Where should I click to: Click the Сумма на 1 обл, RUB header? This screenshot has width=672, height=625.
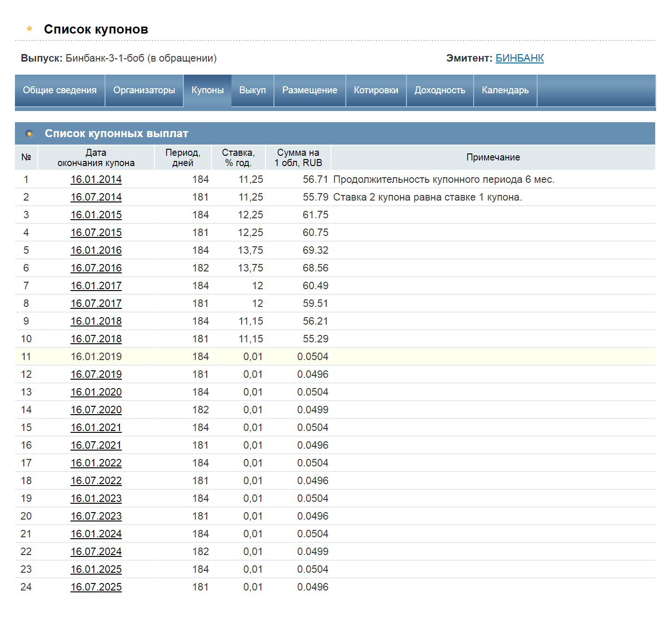(x=298, y=158)
